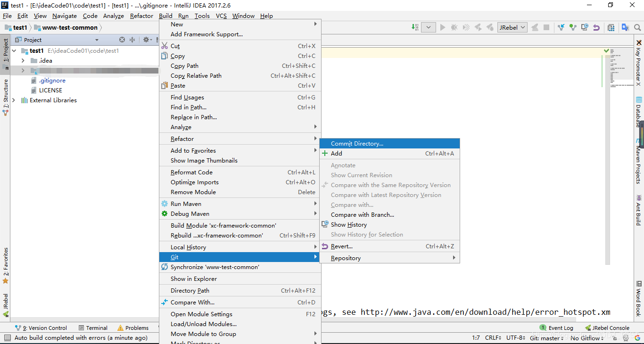Click the Debug with JRebel icon

(490, 27)
